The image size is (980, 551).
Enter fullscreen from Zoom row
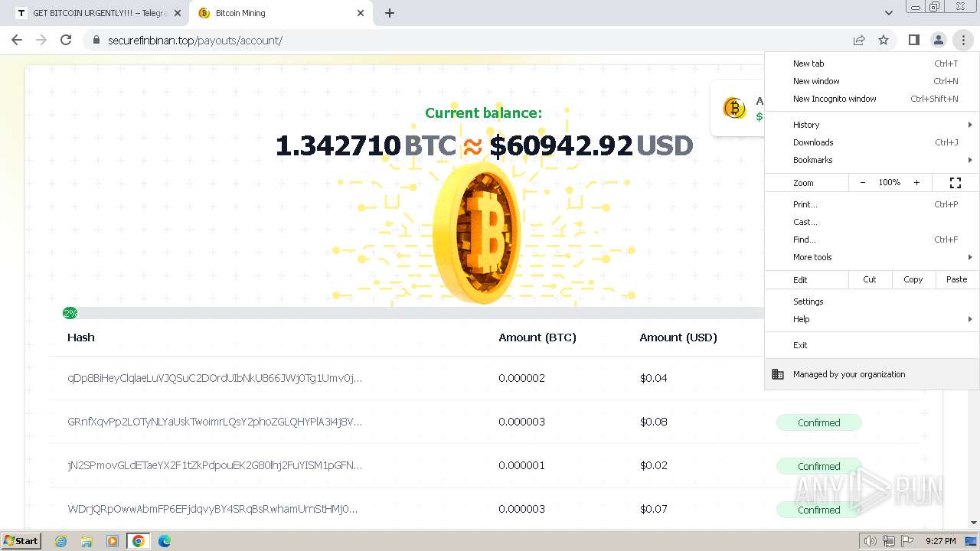pos(955,183)
